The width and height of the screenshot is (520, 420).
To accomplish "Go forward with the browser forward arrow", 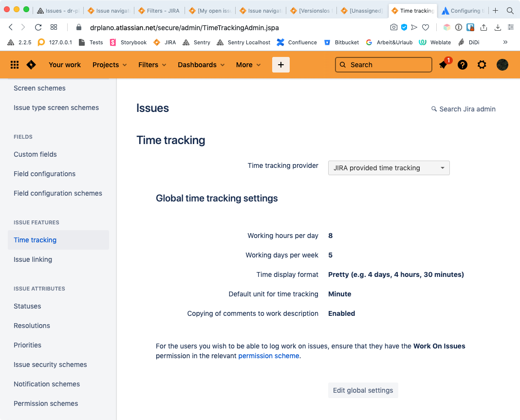I will coord(23,27).
